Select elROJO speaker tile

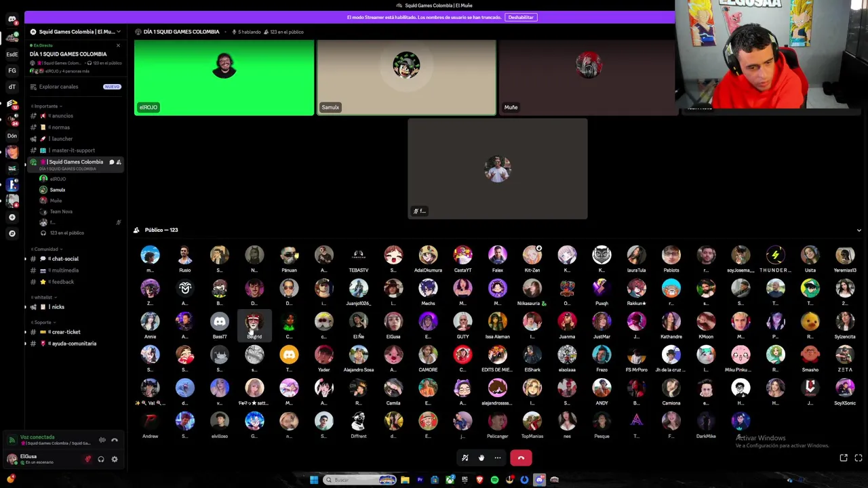coord(224,77)
